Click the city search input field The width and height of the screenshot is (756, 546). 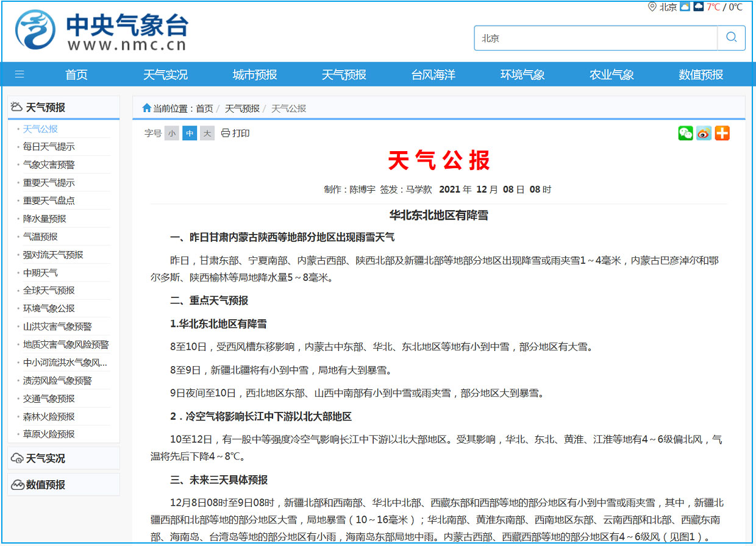(595, 38)
